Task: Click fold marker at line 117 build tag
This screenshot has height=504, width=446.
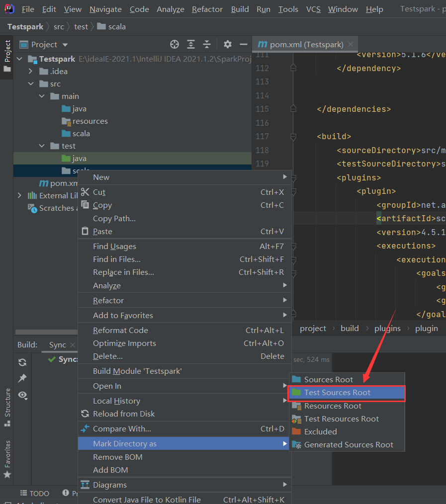Action: click(x=293, y=137)
